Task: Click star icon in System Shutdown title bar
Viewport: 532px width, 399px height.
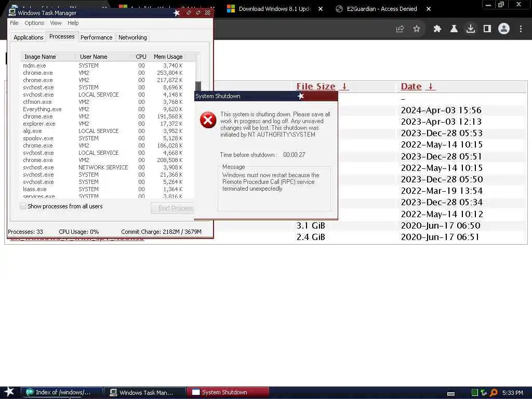Action: coord(301,96)
